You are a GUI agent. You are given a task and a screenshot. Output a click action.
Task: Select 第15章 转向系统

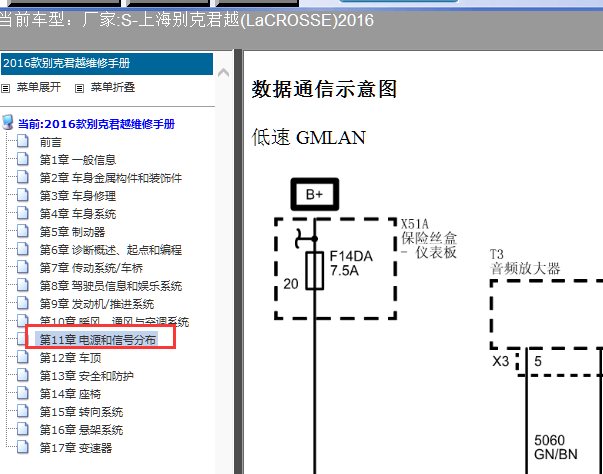point(81,412)
